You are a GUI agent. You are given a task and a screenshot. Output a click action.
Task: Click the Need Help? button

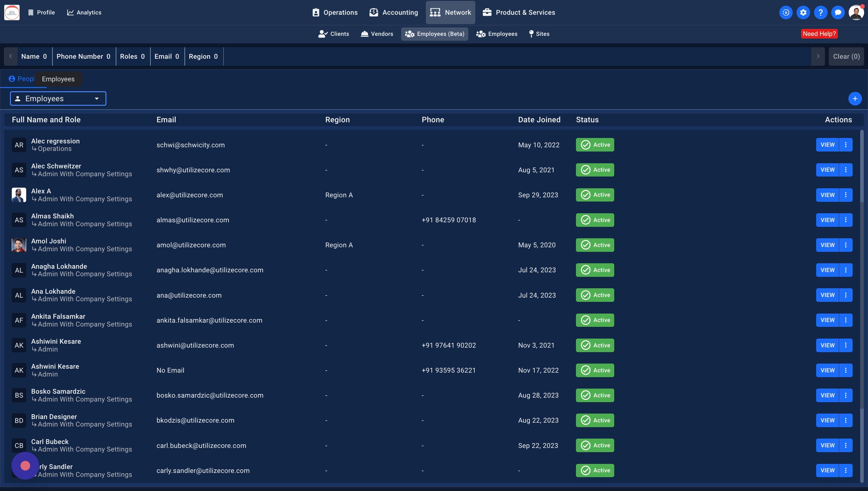(819, 34)
